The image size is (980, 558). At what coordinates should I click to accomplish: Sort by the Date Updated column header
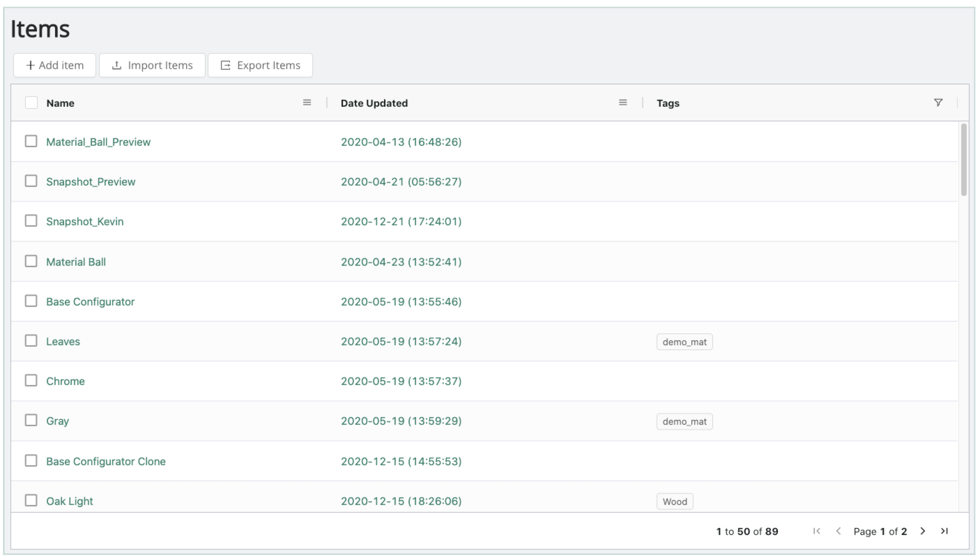374,103
